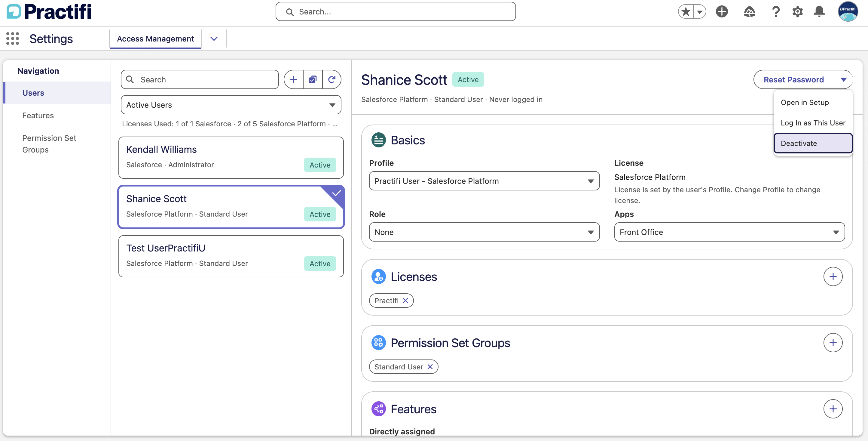Refresh the user list
Viewport: 868px width, 441px height.
(332, 80)
